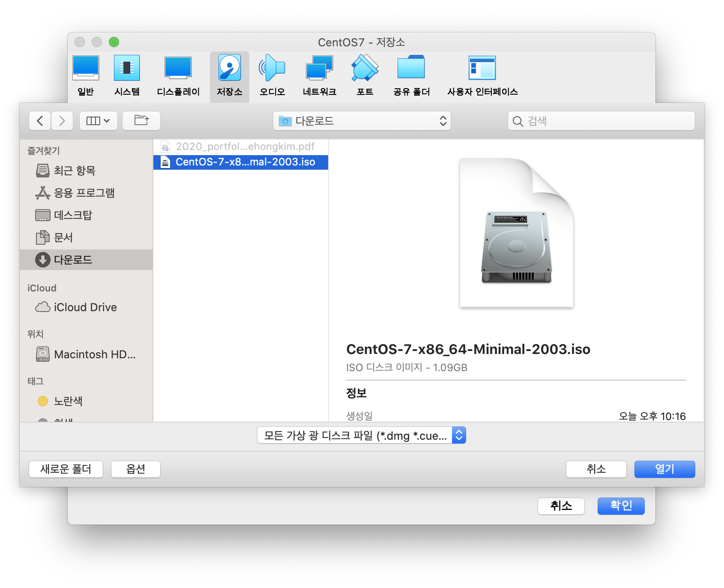
Task: Select 최근 항목 in the sidebar
Action: coord(86,171)
